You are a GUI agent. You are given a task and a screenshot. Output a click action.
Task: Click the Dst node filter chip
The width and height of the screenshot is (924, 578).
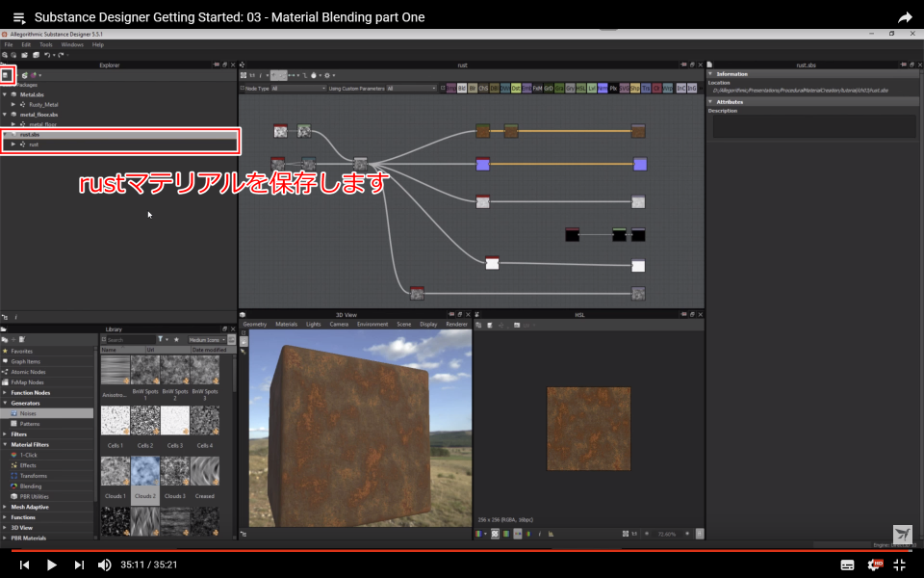point(516,89)
